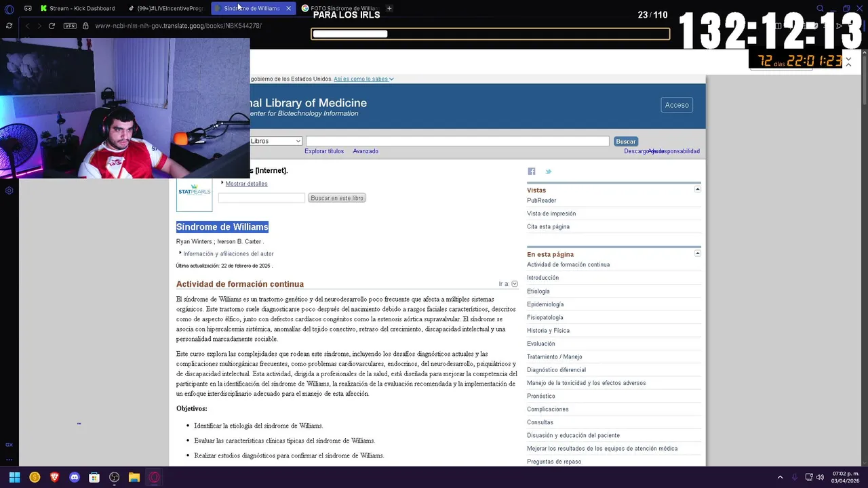This screenshot has width=868, height=488.
Task: Click the browser address bar URL
Action: pos(178,26)
